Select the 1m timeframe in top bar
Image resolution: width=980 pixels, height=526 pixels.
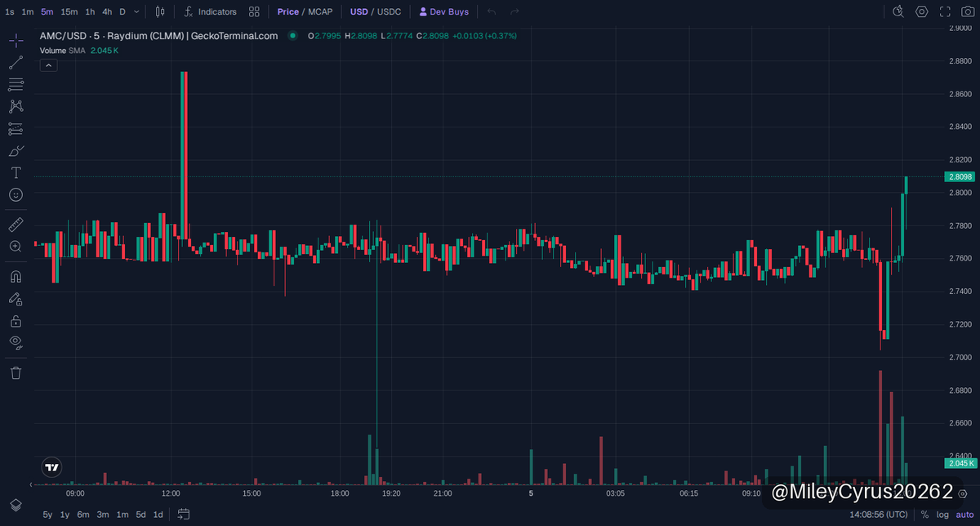tap(28, 11)
